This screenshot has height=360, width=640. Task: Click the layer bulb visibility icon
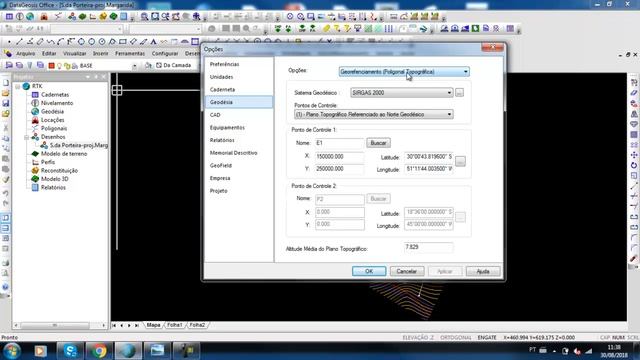[x=60, y=65]
